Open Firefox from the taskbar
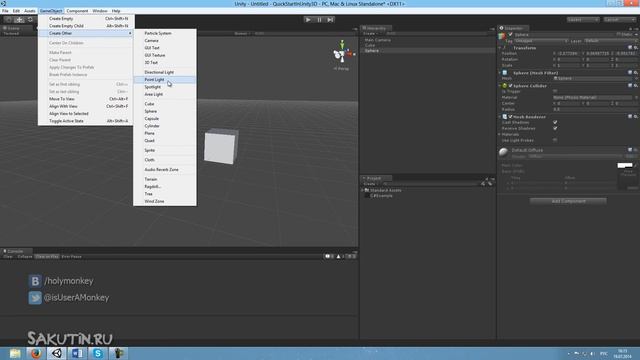This screenshot has width=640, height=360. 36,353
